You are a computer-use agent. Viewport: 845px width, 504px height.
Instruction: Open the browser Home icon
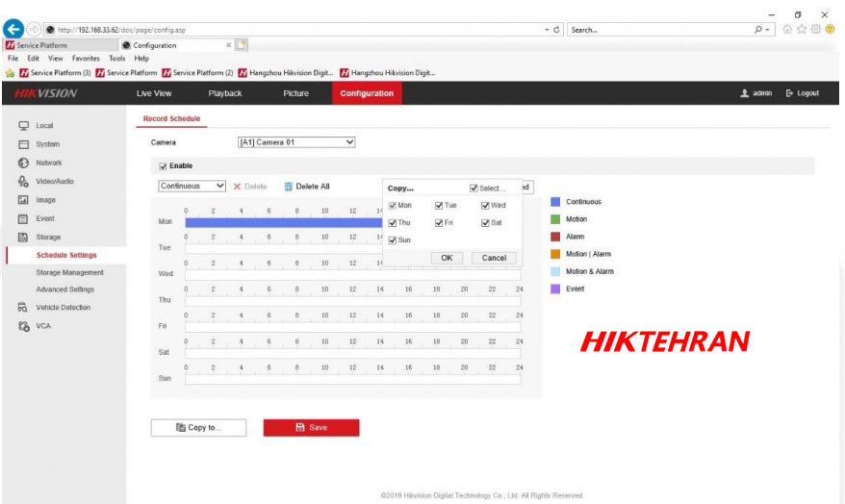787,29
